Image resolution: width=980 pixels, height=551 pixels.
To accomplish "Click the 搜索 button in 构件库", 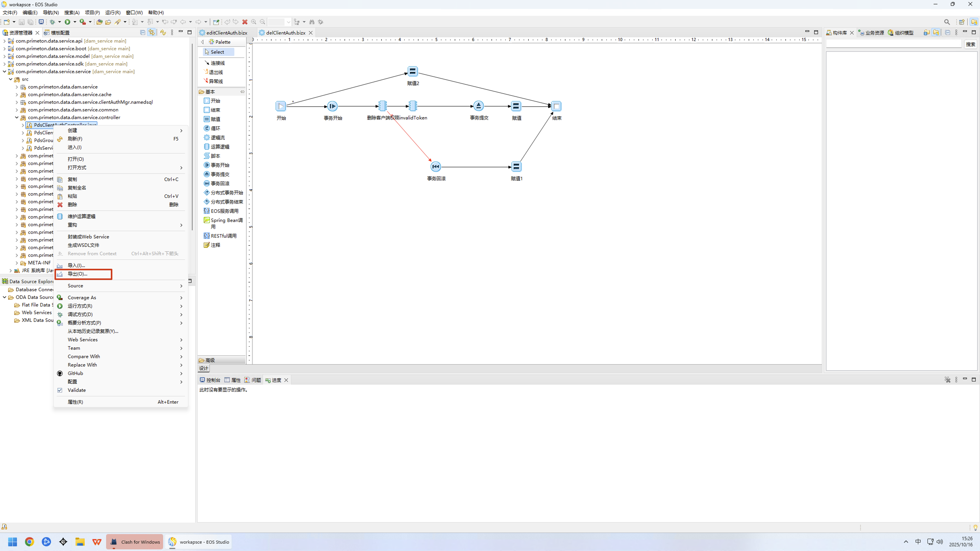I will 970,44.
